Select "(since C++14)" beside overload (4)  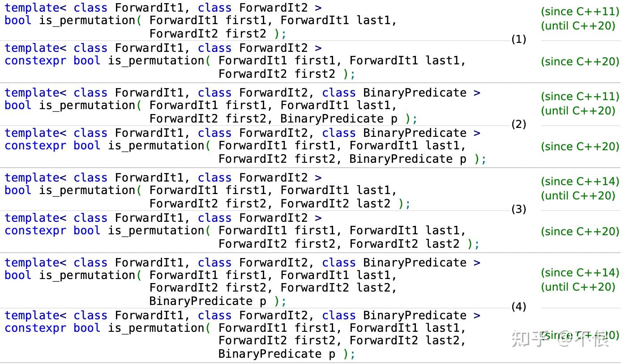pyautogui.click(x=580, y=273)
